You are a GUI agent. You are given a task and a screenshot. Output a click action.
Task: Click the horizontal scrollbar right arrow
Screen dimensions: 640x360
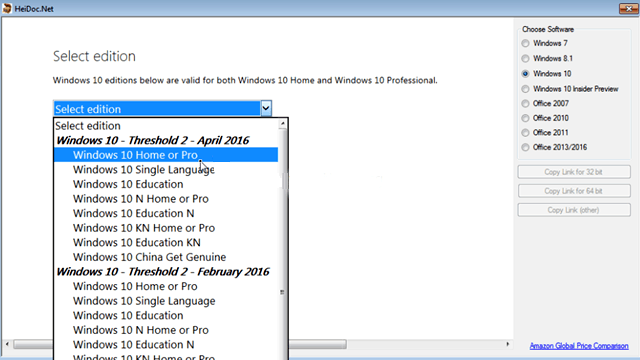click(x=508, y=344)
